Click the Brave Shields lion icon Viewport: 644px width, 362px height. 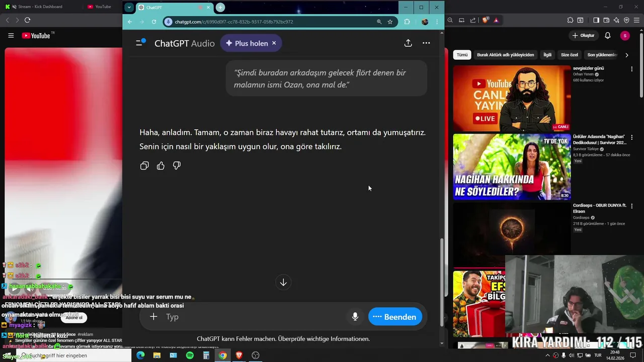pos(485,20)
